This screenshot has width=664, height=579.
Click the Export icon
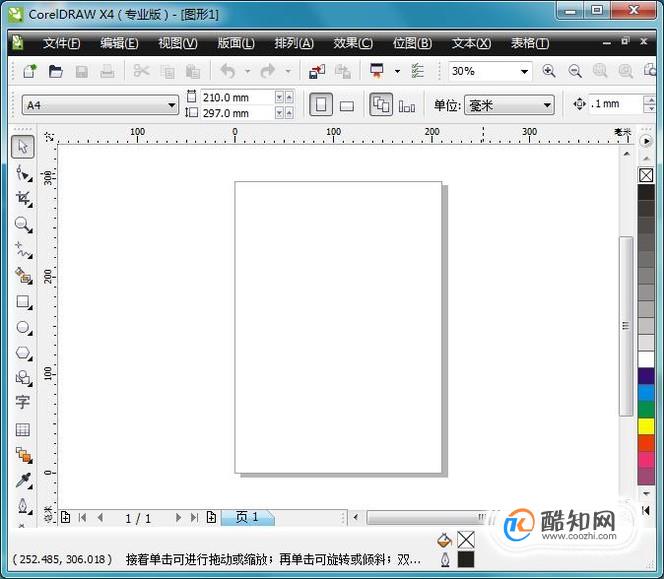click(343, 71)
